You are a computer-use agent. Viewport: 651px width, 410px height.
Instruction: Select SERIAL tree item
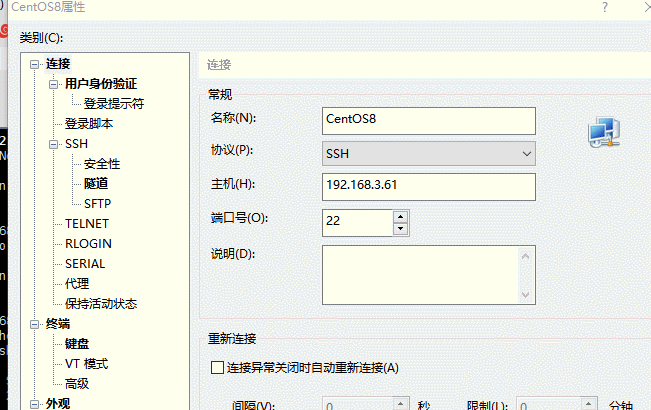(85, 264)
